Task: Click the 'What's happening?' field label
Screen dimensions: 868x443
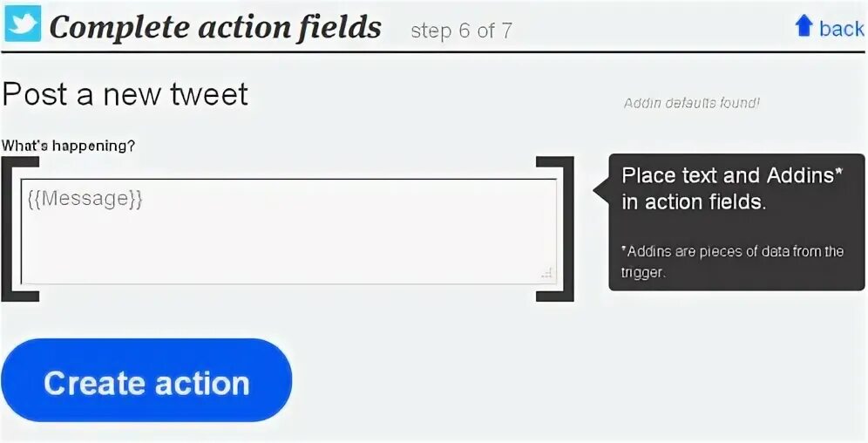Action: pos(69,146)
